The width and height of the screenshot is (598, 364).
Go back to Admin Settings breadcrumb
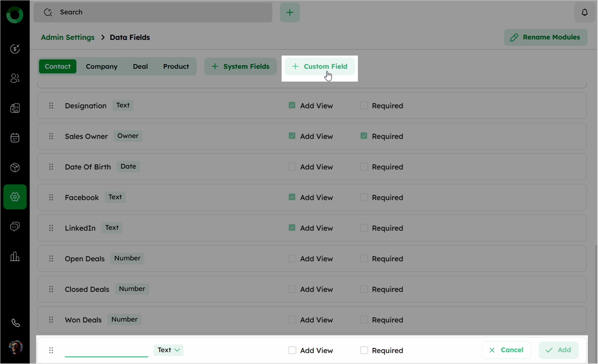(x=67, y=37)
